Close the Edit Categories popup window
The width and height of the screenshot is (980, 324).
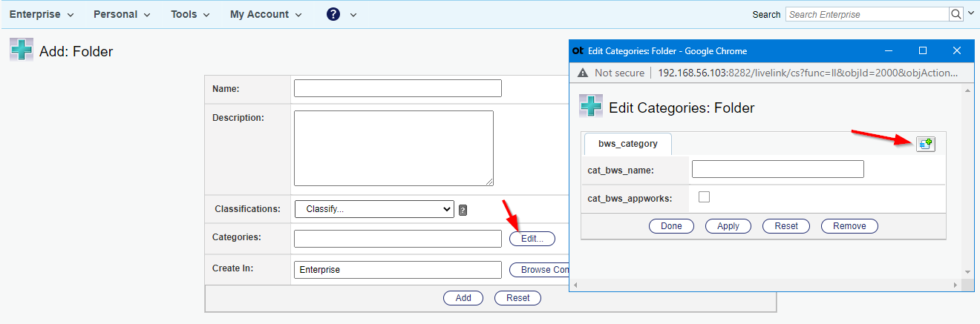pyautogui.click(x=957, y=50)
